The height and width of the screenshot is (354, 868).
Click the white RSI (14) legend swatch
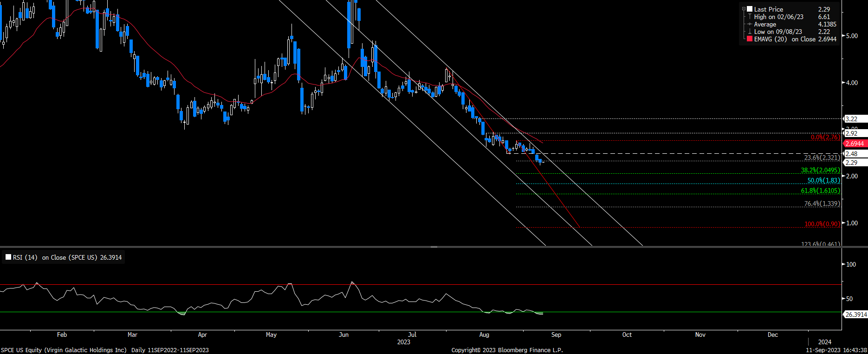click(x=8, y=257)
